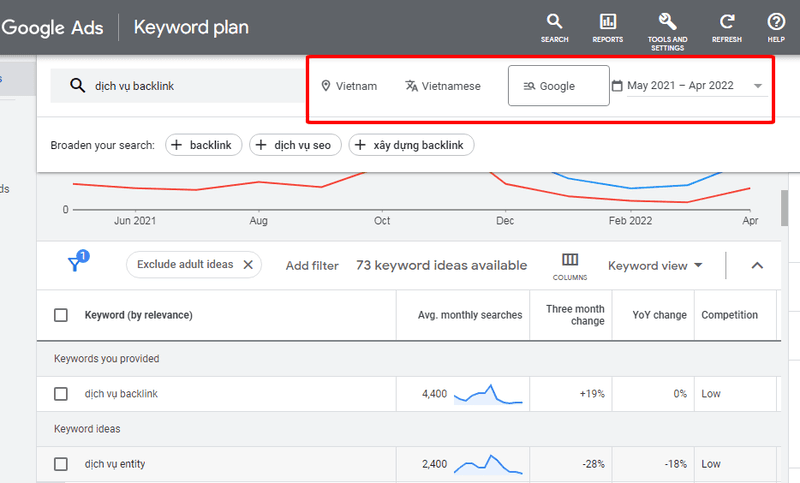Open the Search tool in header
This screenshot has height=483, width=800.
555,28
